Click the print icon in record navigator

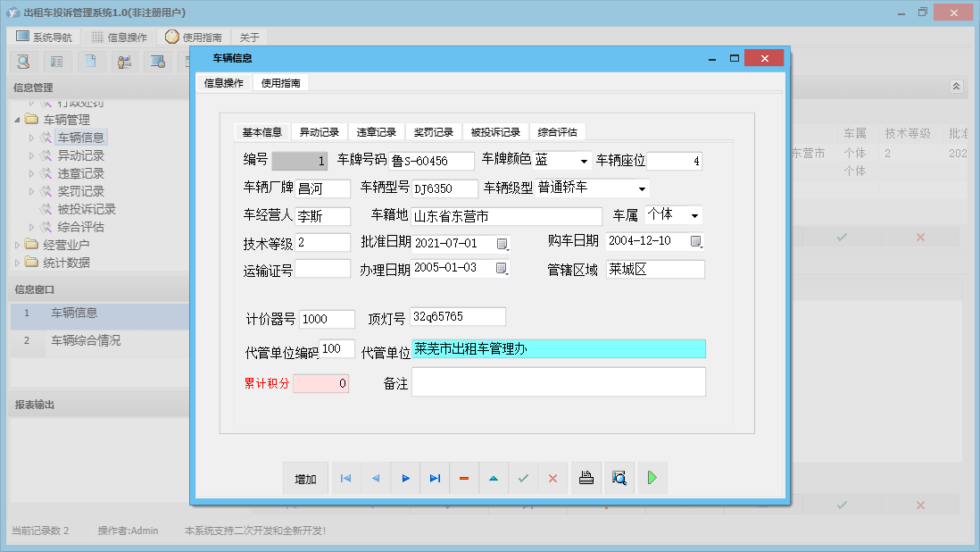(586, 478)
